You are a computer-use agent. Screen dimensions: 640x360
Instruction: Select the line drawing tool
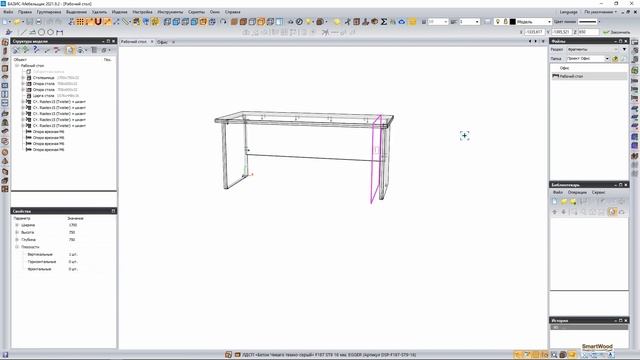tap(23, 32)
